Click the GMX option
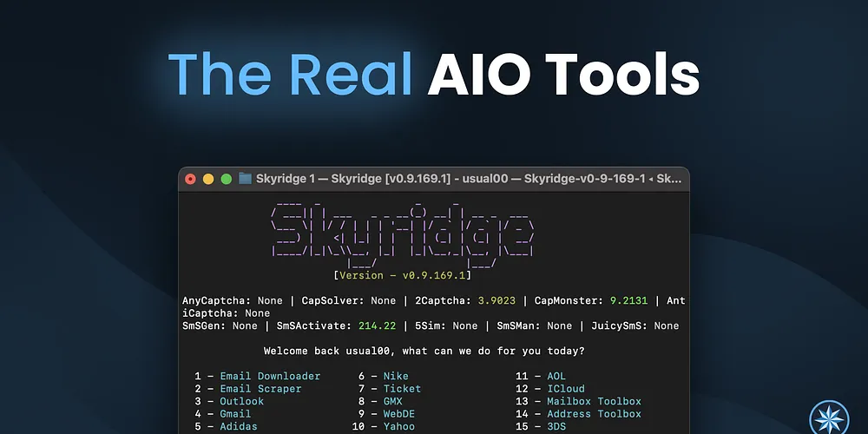This screenshot has height=434, width=868. coord(392,401)
